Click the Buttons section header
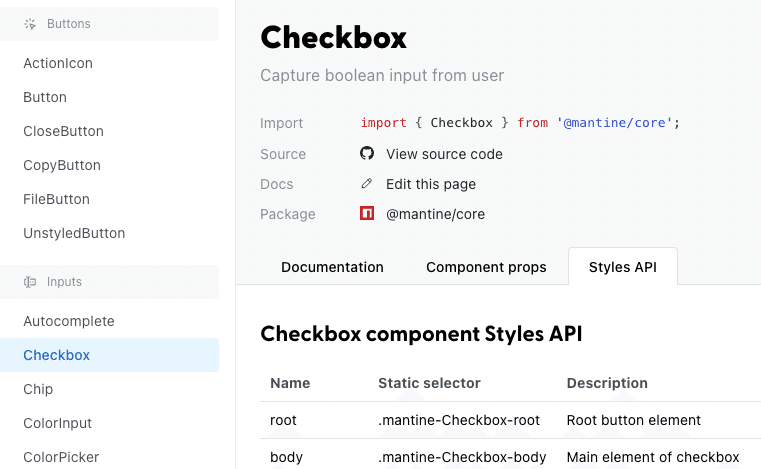The image size is (761, 469). pos(109,24)
